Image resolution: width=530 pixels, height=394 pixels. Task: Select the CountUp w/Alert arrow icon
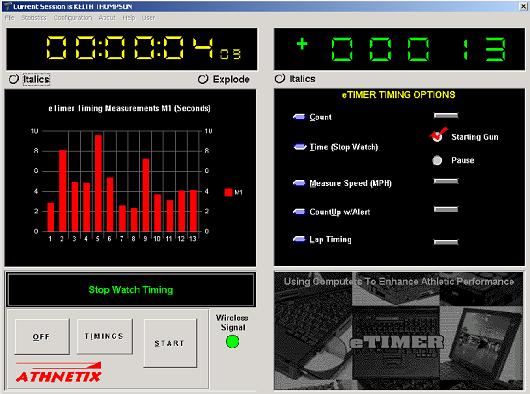coord(299,212)
